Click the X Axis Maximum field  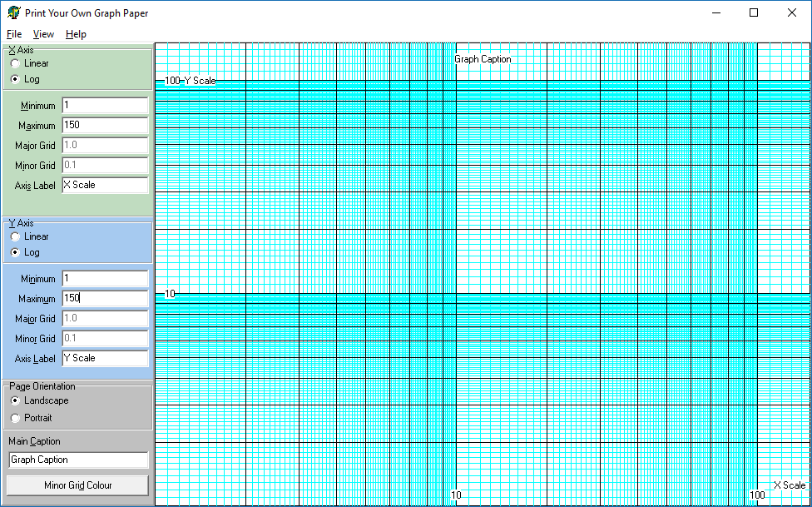tap(105, 126)
